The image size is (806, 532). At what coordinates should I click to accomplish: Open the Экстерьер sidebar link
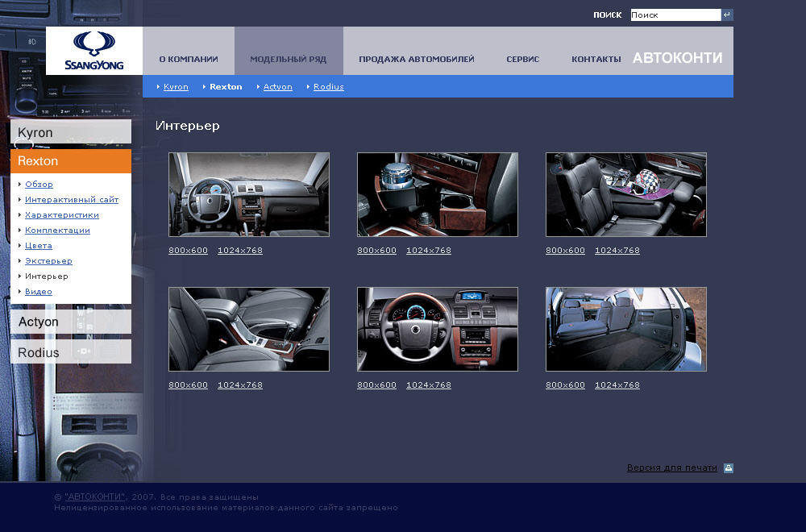(48, 261)
